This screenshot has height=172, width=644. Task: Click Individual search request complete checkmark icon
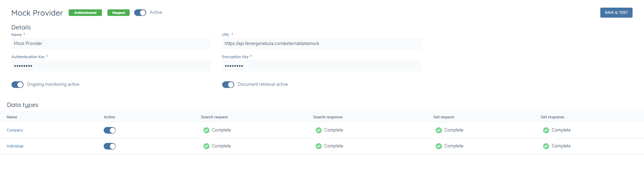206,146
